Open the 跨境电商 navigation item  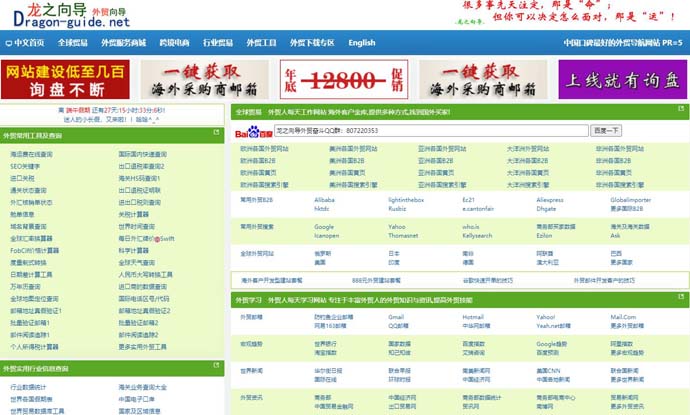[x=174, y=43]
